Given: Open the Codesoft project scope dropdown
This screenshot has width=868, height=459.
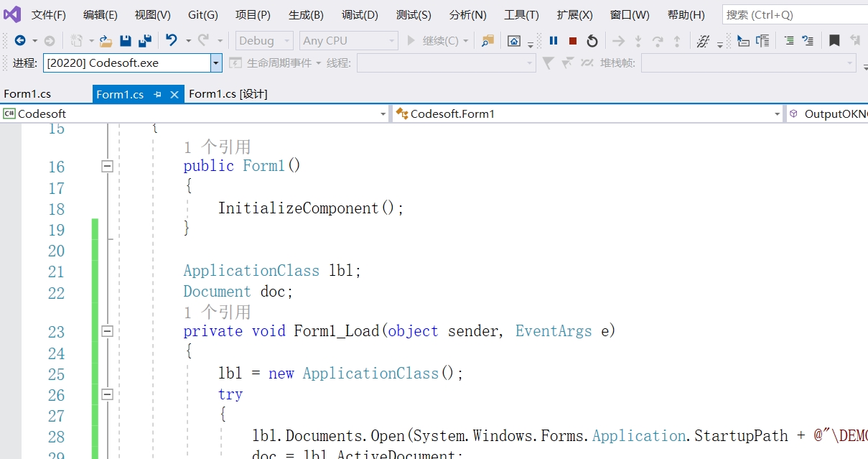Looking at the screenshot, I should pyautogui.click(x=383, y=114).
